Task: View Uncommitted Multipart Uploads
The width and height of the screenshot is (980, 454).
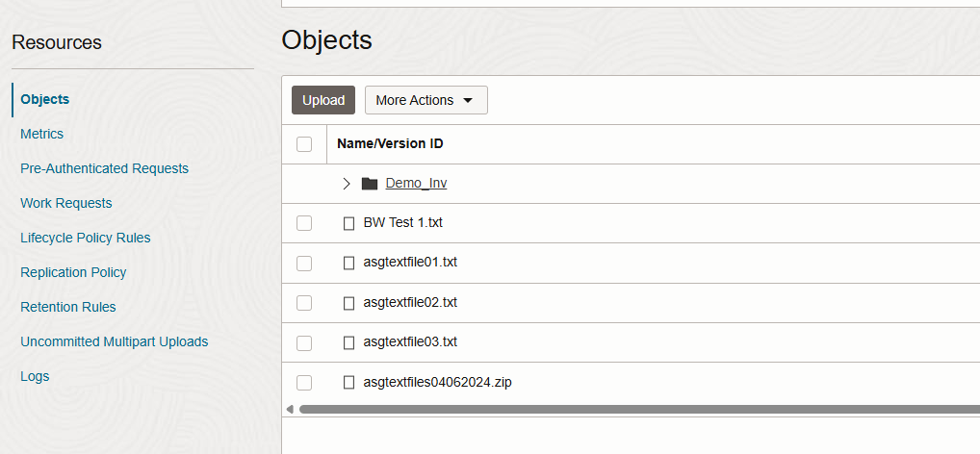Action: click(x=114, y=341)
